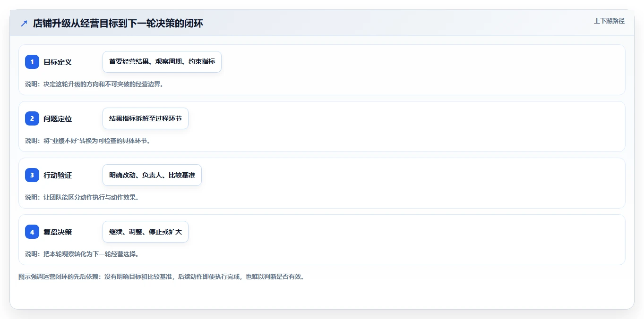Select the step 2 number badge
Viewport: 644px width, 319px height.
pos(32,118)
